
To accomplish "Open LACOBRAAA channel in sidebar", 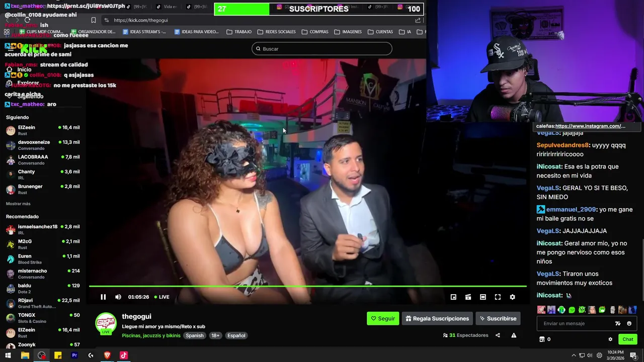I will [43, 160].
